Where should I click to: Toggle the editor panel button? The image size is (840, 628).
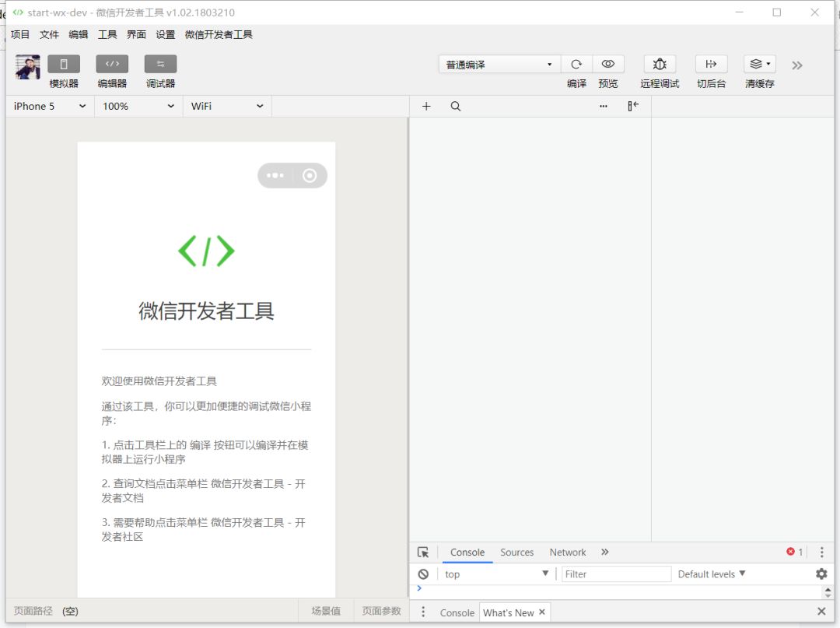(x=112, y=65)
